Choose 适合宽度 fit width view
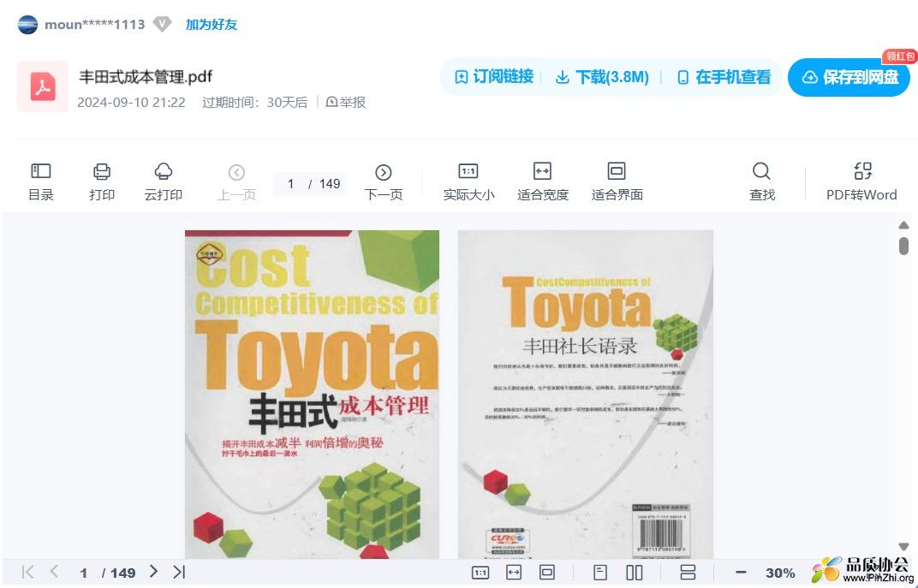The image size is (918, 588). point(543,182)
